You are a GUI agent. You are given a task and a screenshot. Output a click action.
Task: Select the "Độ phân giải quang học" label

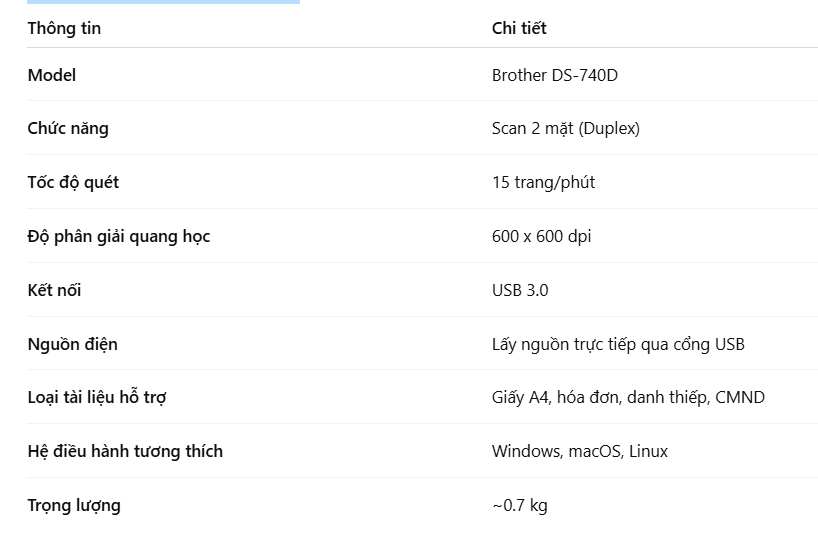point(119,236)
